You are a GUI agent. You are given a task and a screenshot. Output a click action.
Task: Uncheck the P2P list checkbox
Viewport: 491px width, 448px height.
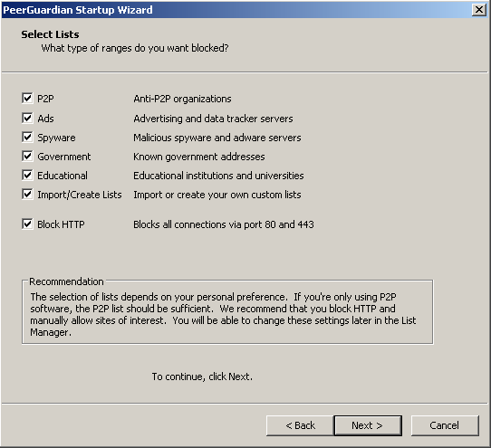27,99
